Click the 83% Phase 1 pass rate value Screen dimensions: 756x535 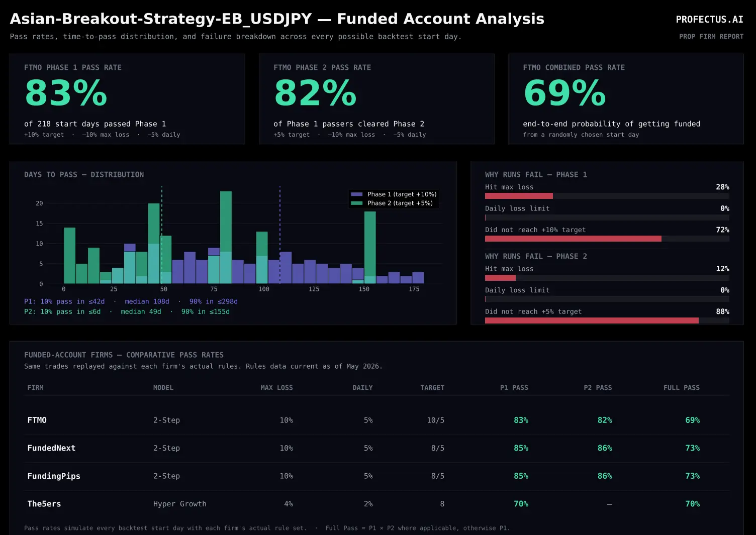click(x=66, y=93)
